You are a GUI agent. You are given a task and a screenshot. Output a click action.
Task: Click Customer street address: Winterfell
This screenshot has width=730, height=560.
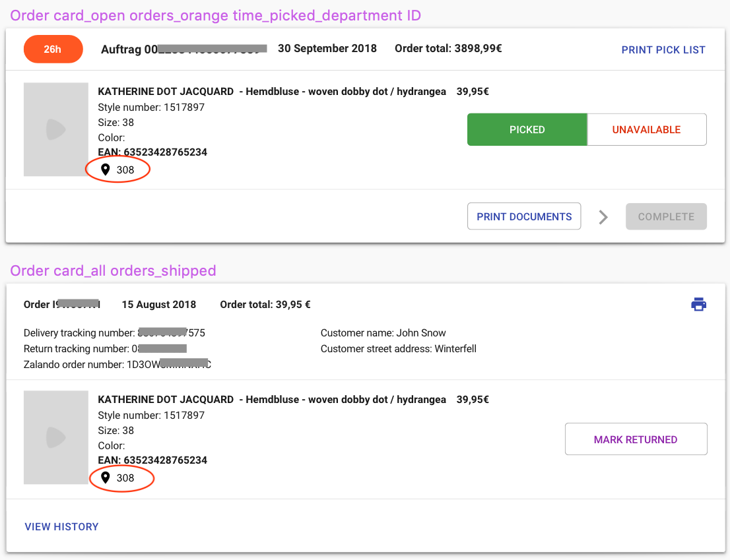pos(399,349)
